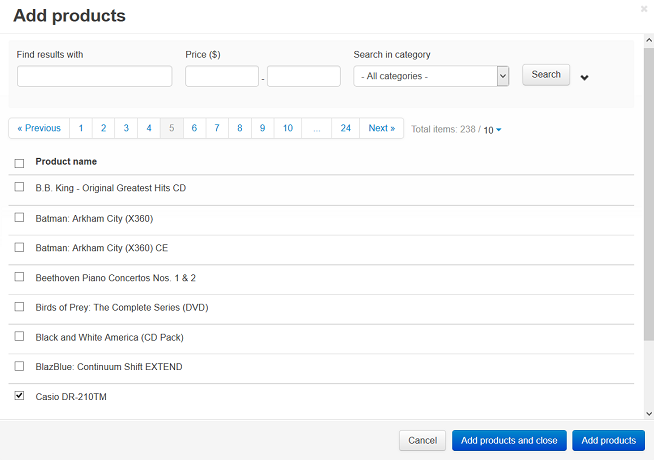The image size is (654, 460).
Task: Click the scrollbar up arrow
Action: click(649, 40)
